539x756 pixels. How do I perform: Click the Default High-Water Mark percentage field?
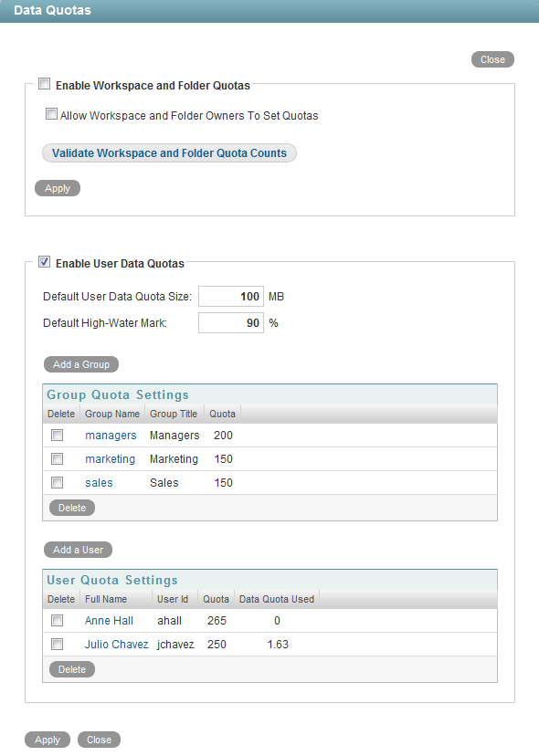click(x=231, y=322)
